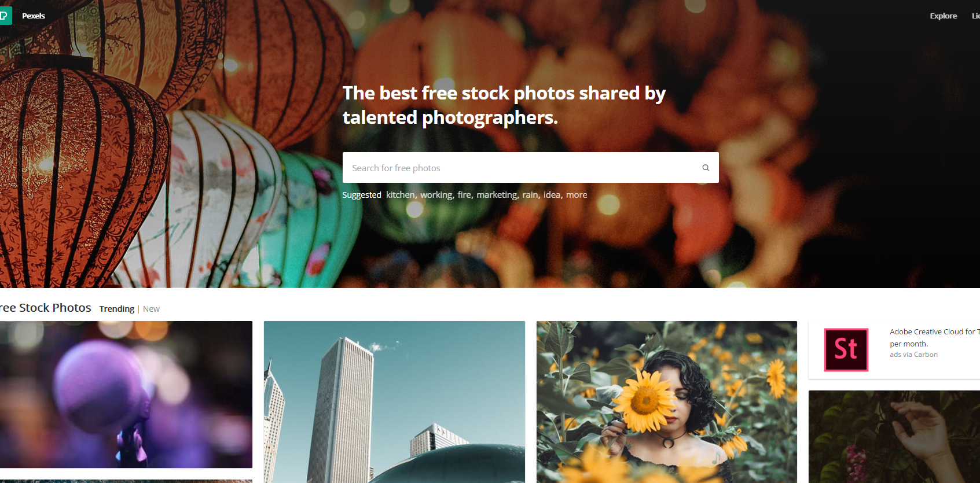Click the search magnifier icon
This screenshot has width=980, height=483.
706,168
